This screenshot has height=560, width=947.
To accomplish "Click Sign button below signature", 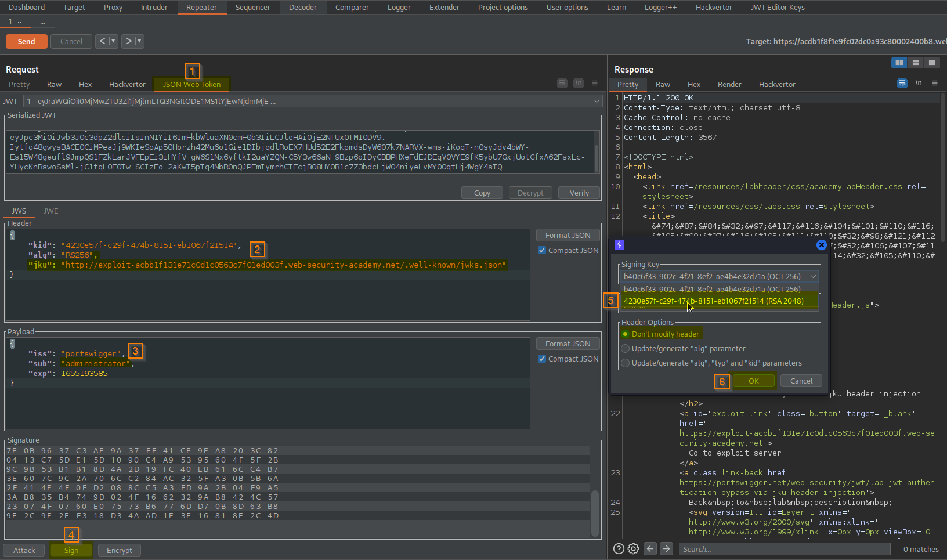I will [x=71, y=550].
